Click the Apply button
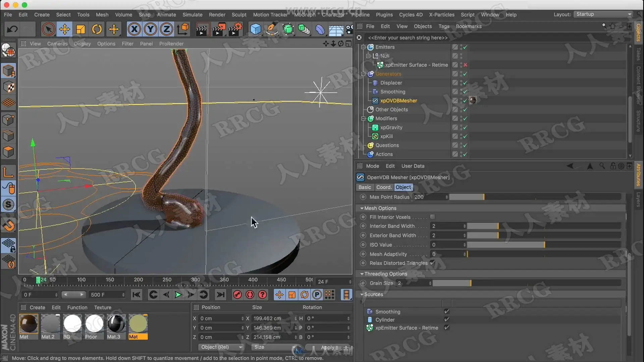The width and height of the screenshot is (644, 362). point(328,347)
